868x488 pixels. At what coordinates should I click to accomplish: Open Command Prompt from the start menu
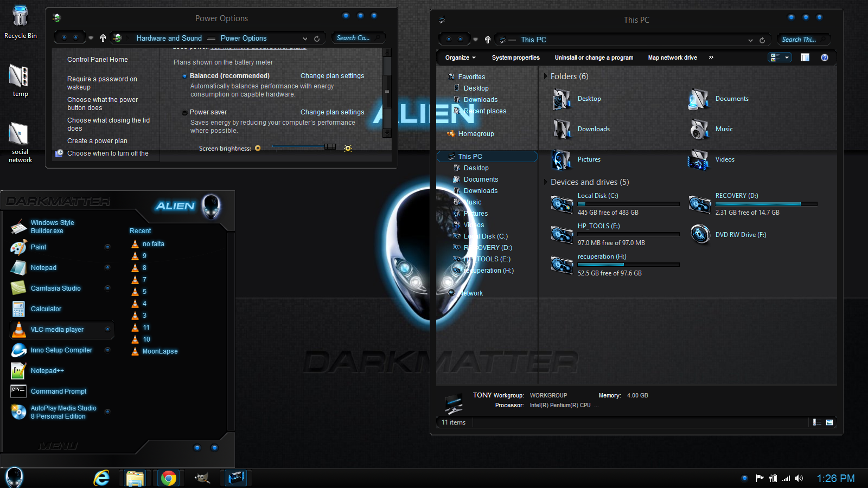59,391
